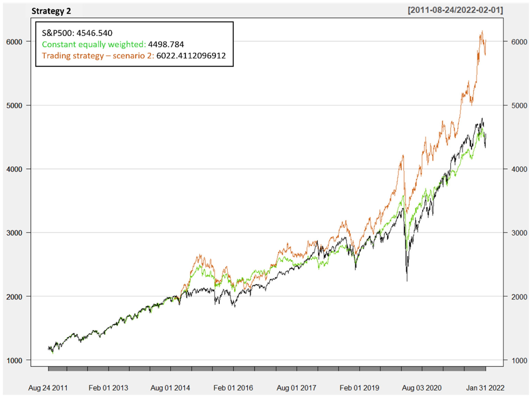
Task: Click the Aug 01 2014 date label
Action: tap(170, 388)
